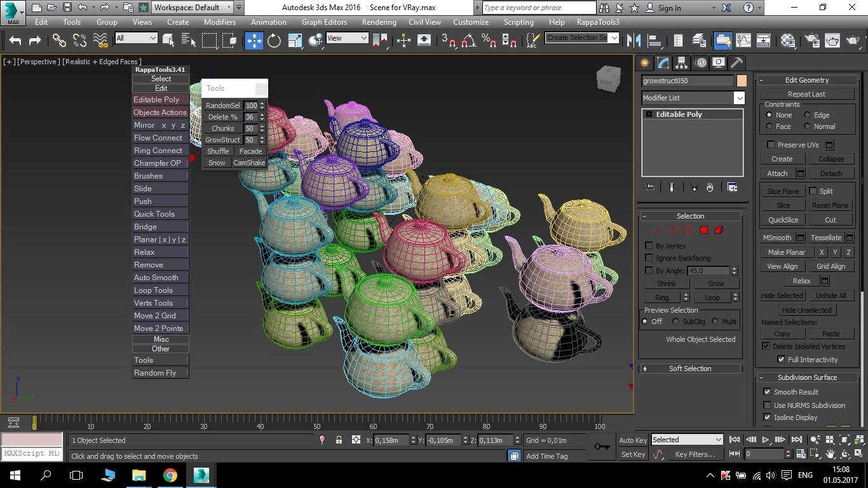Click Ring Connect in RappaTools panel

[x=160, y=151]
